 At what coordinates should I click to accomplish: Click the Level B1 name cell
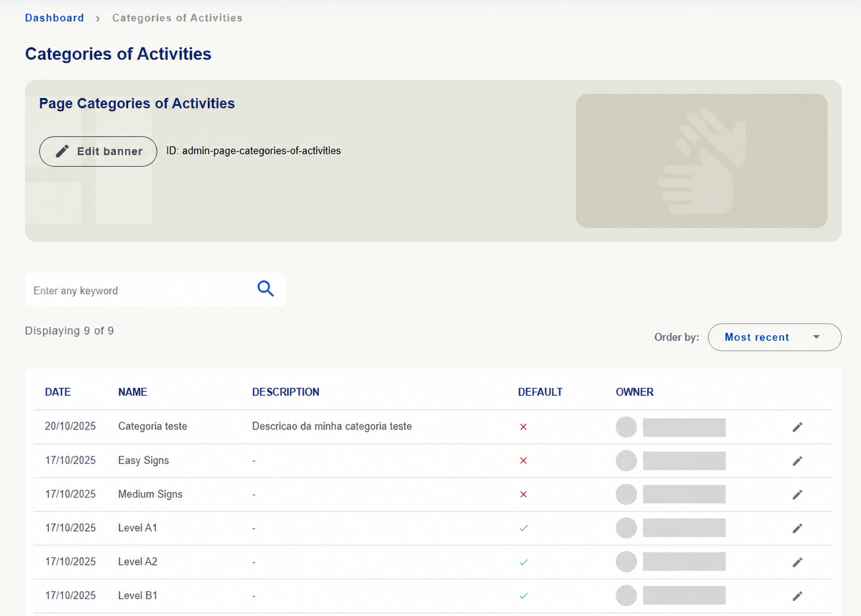(x=138, y=595)
